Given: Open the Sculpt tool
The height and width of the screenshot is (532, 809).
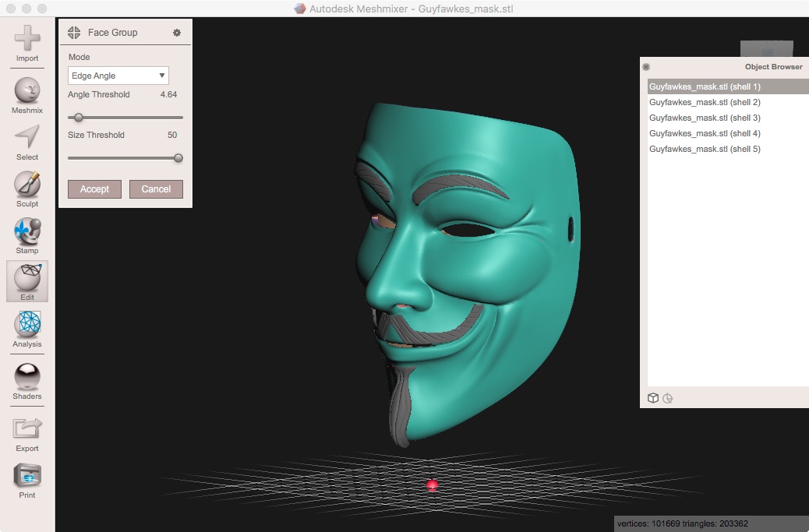Looking at the screenshot, I should click(x=26, y=189).
